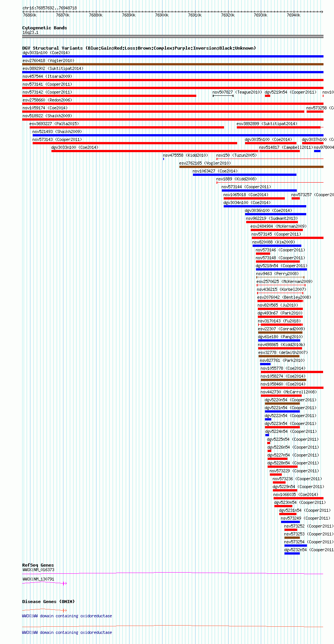334x644 pixels.
Task: Select nsv820088 (Kim2009) label
Action: (x=274, y=242)
